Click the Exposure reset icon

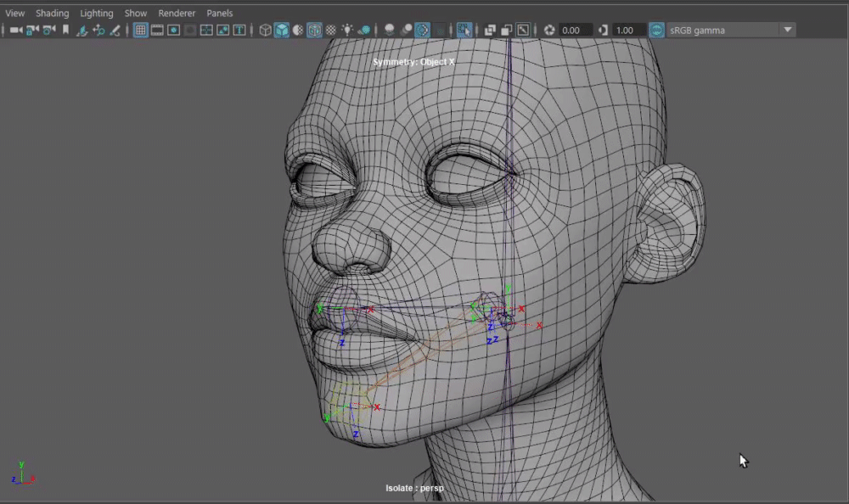click(549, 31)
